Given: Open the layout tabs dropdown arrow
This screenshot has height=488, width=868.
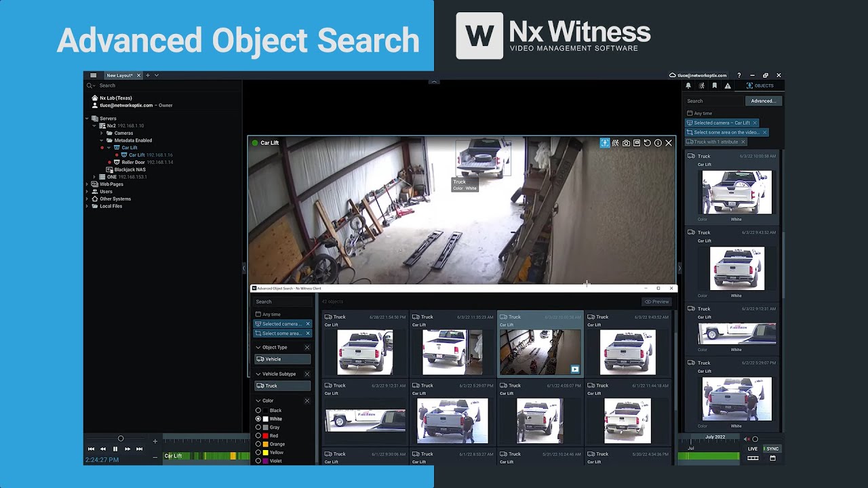Looking at the screenshot, I should click(157, 75).
